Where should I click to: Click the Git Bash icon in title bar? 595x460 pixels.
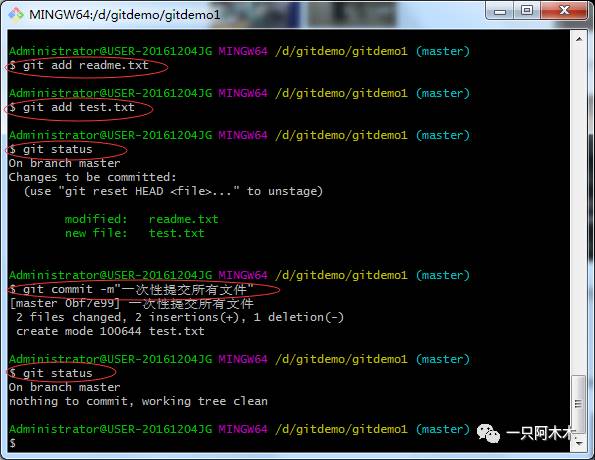click(16, 14)
